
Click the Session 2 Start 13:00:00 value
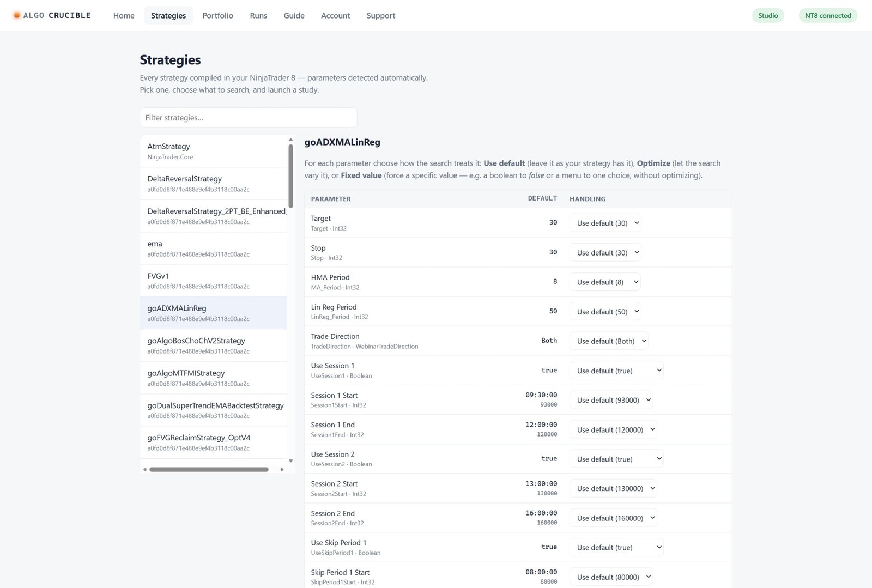[x=541, y=483]
